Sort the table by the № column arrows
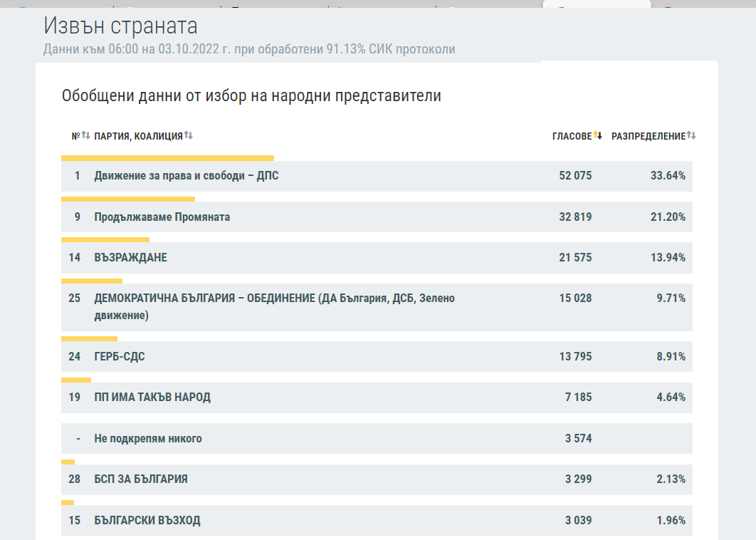 click(x=85, y=135)
